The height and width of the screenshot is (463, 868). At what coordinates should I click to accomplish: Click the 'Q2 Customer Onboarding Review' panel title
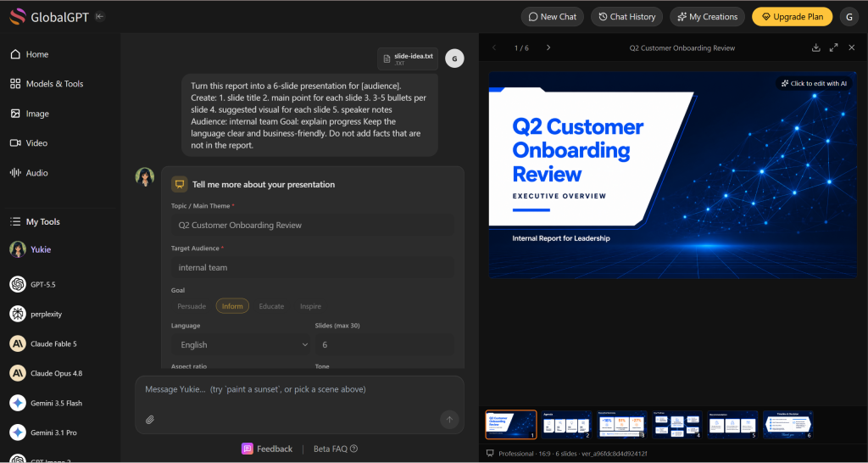(x=682, y=48)
